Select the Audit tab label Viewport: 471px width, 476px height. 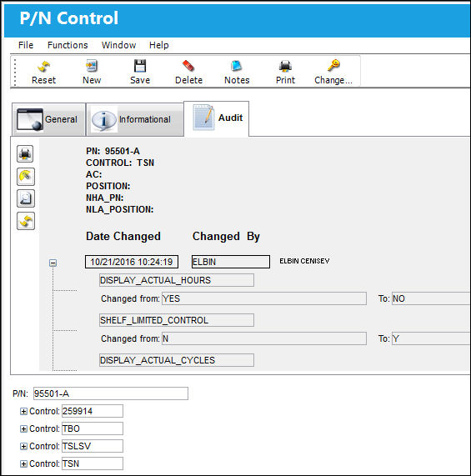pos(230,118)
